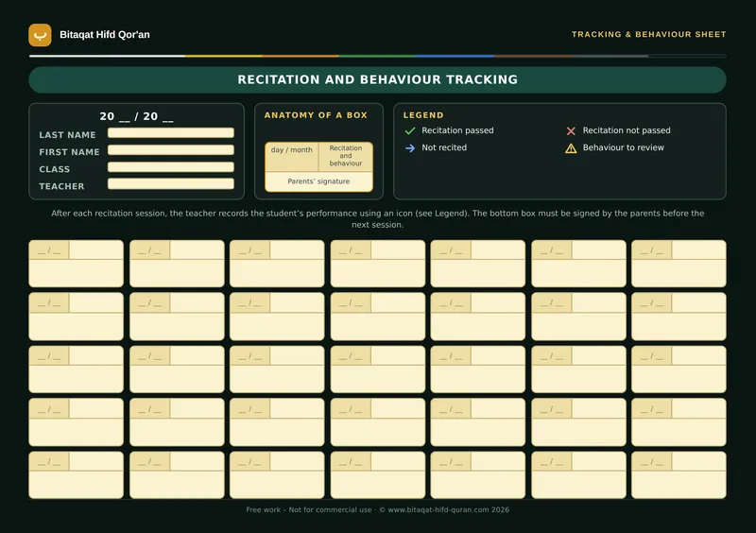Click the "FIRST NAME" label
This screenshot has width=756, height=533.
69,152
